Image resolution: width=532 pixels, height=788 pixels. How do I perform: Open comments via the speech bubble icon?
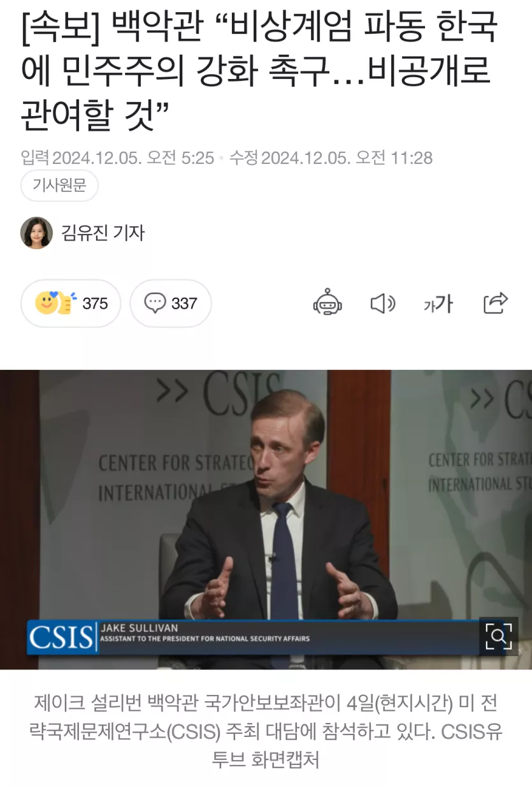click(155, 303)
